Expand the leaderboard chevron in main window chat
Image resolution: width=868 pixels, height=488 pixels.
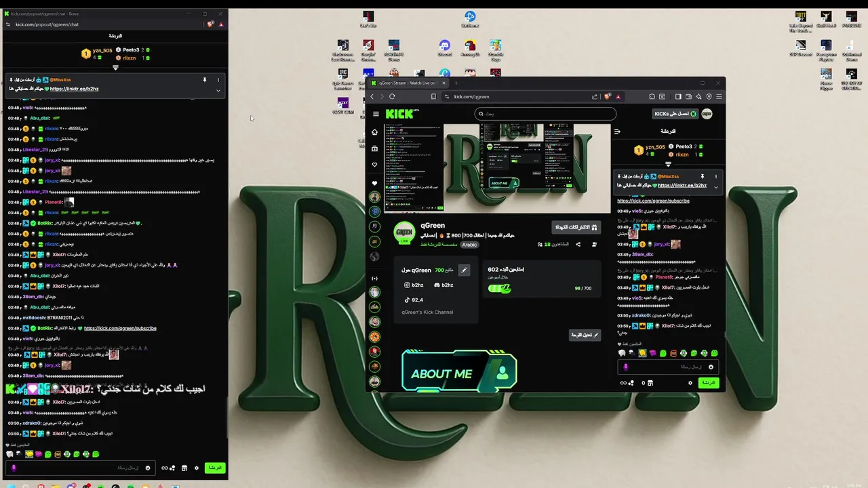[668, 164]
